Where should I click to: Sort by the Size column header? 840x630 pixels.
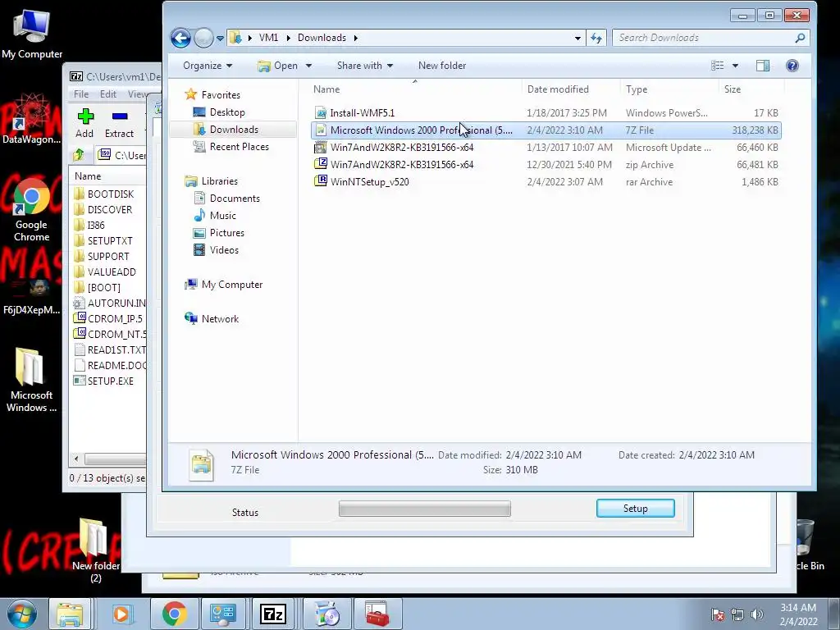point(751,89)
